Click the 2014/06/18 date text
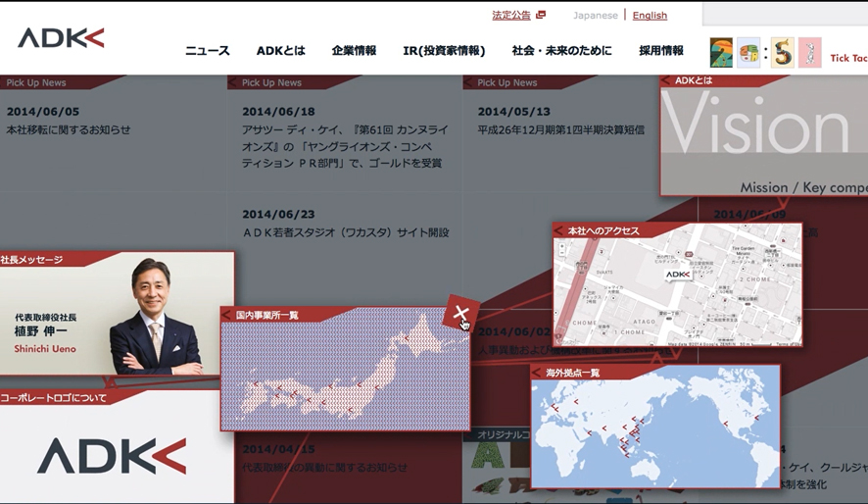This screenshot has width=868, height=504. (x=278, y=112)
